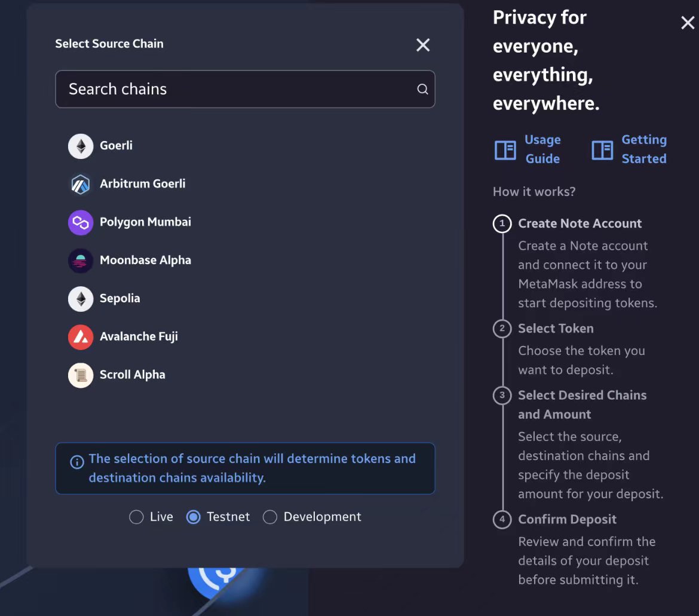The width and height of the screenshot is (699, 616).
Task: Click the Select Source Chain dialog title
Action: coord(109,44)
